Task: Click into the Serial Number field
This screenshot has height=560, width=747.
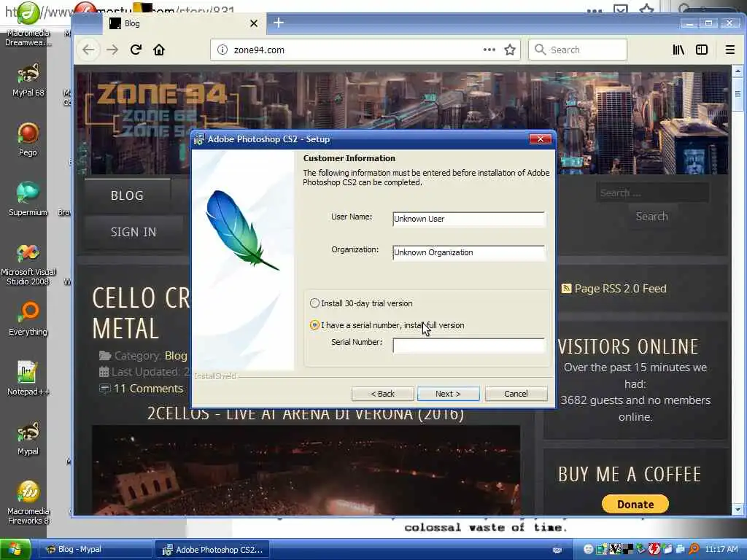Action: pos(469,345)
